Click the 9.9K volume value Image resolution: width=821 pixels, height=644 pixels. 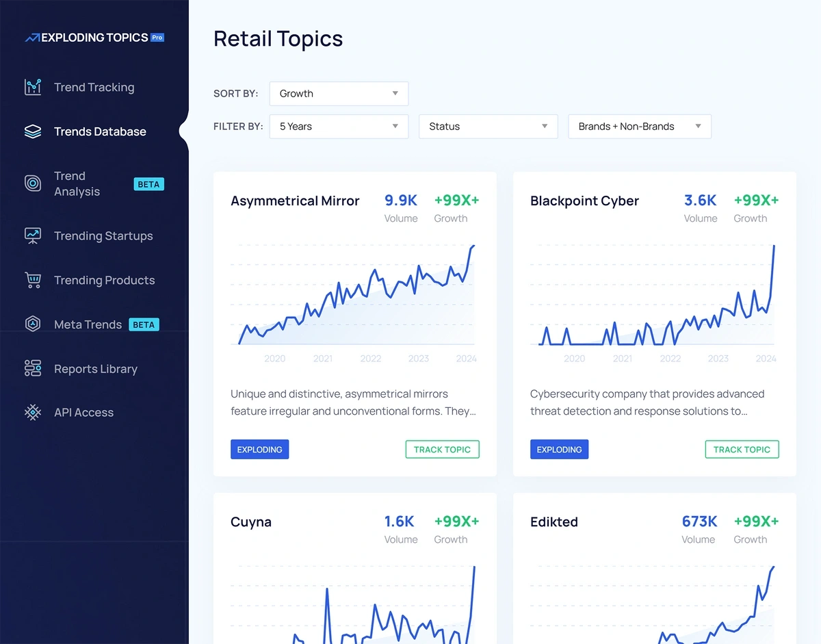click(401, 201)
